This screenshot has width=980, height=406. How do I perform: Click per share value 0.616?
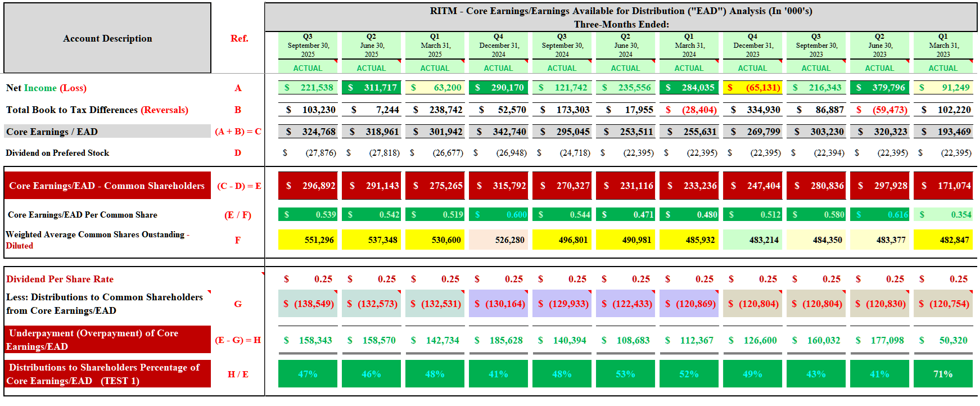(879, 215)
